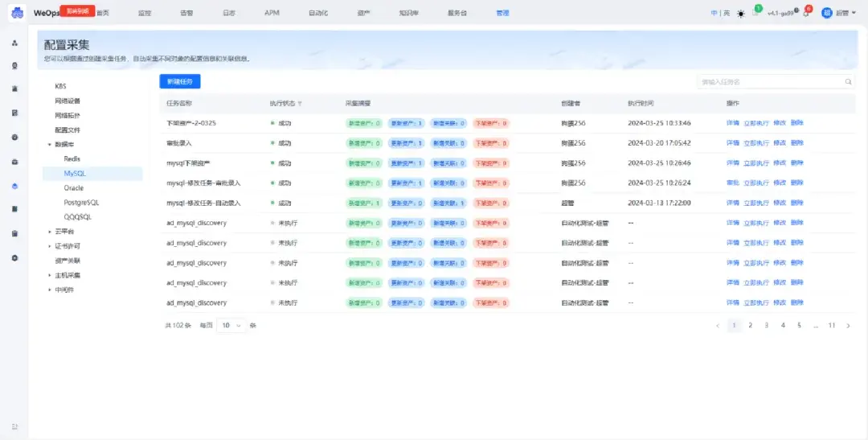Viewport: 868px width, 440px height.
Task: Select 网络拓扑 in the left tree
Action: pos(68,115)
